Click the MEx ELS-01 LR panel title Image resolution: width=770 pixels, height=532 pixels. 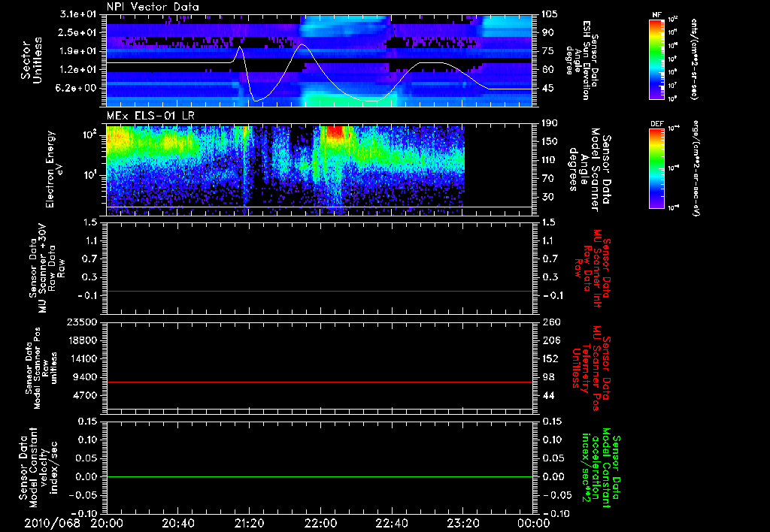[x=150, y=116]
